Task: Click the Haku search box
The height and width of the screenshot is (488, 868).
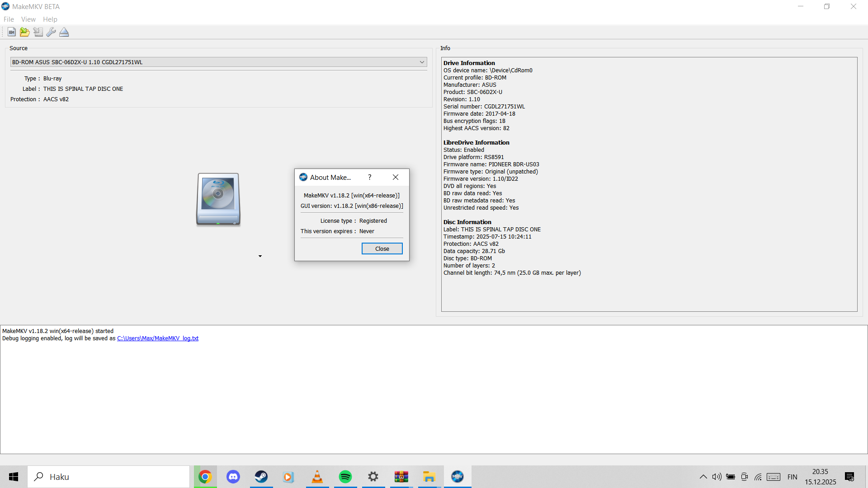Action: point(108,477)
